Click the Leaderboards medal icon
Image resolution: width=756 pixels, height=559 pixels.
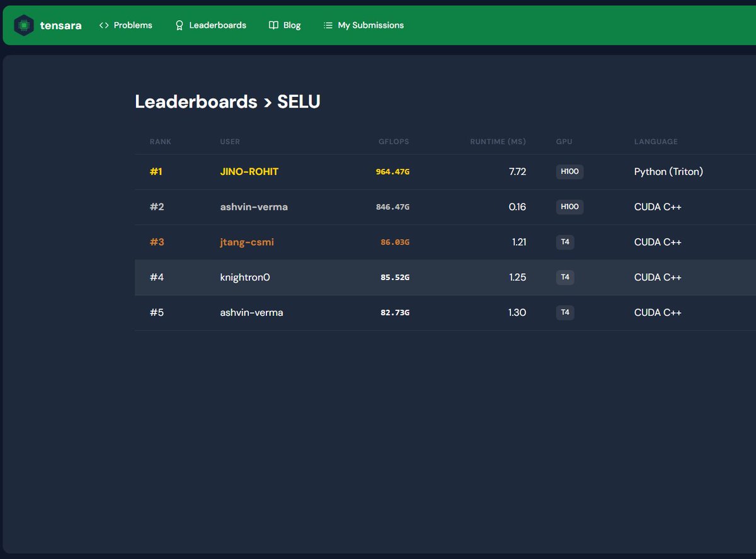coord(179,25)
